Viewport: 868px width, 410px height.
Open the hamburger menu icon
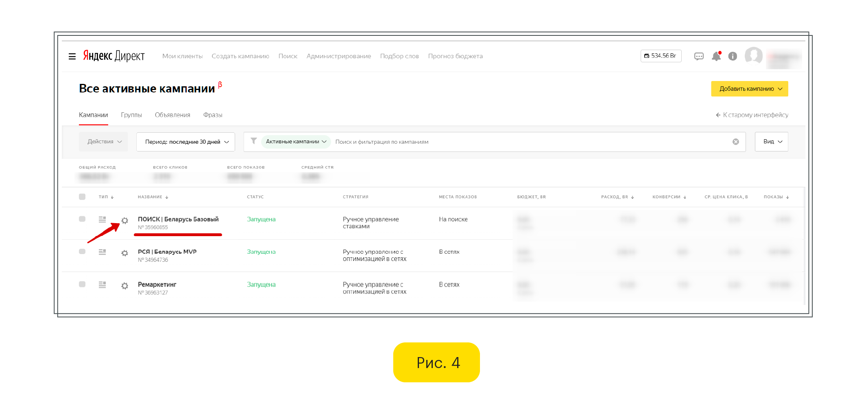pos(72,57)
